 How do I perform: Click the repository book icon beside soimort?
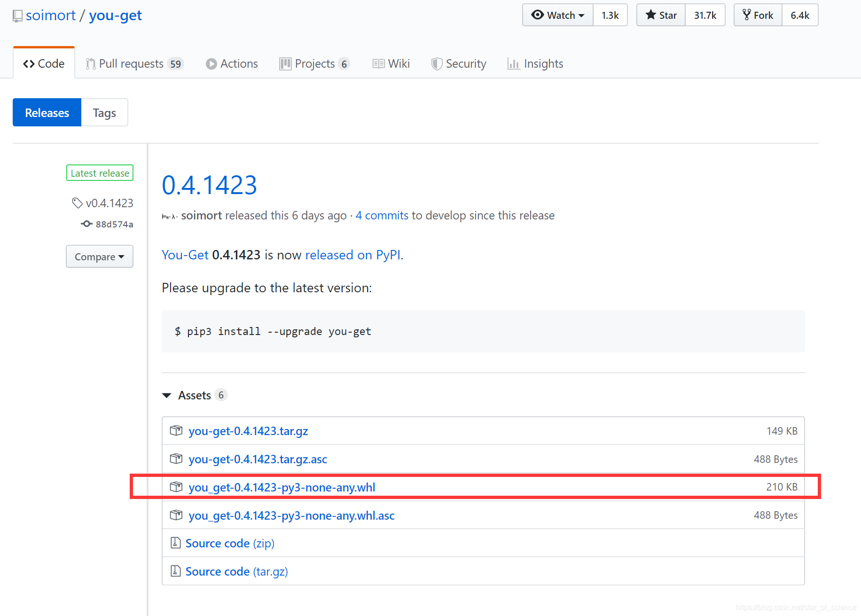click(17, 16)
